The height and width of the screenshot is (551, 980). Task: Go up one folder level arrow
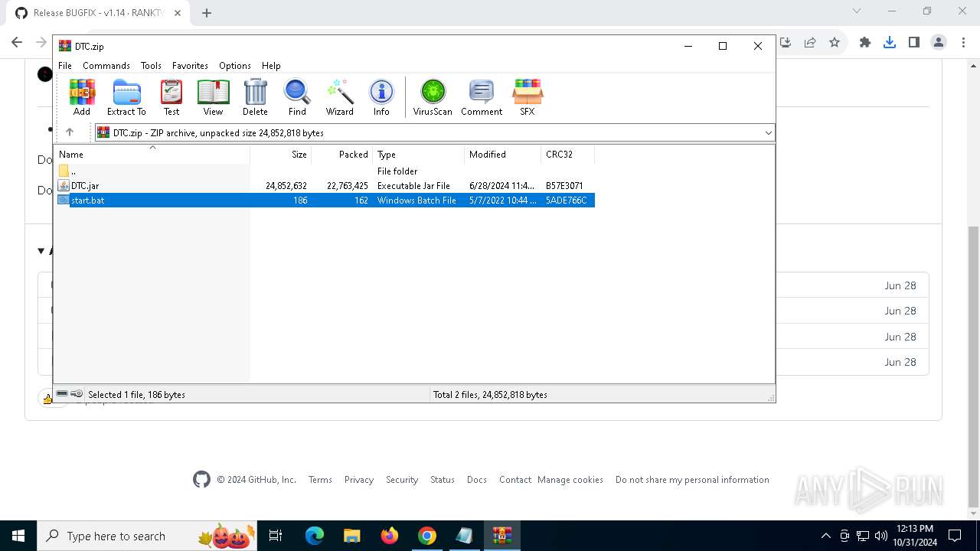click(x=70, y=132)
